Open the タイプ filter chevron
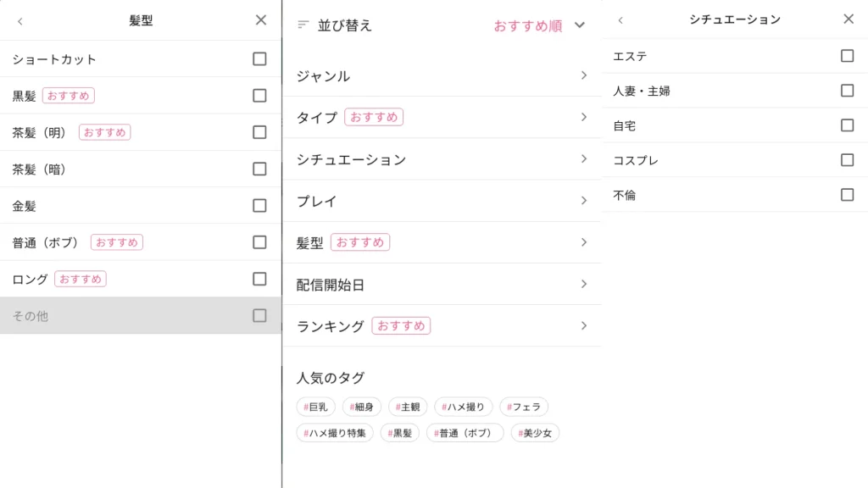The height and width of the screenshot is (488, 868). tap(584, 117)
